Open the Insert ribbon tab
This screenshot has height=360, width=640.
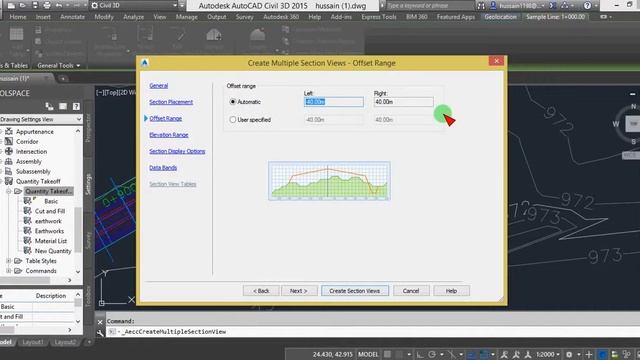pos(43,17)
